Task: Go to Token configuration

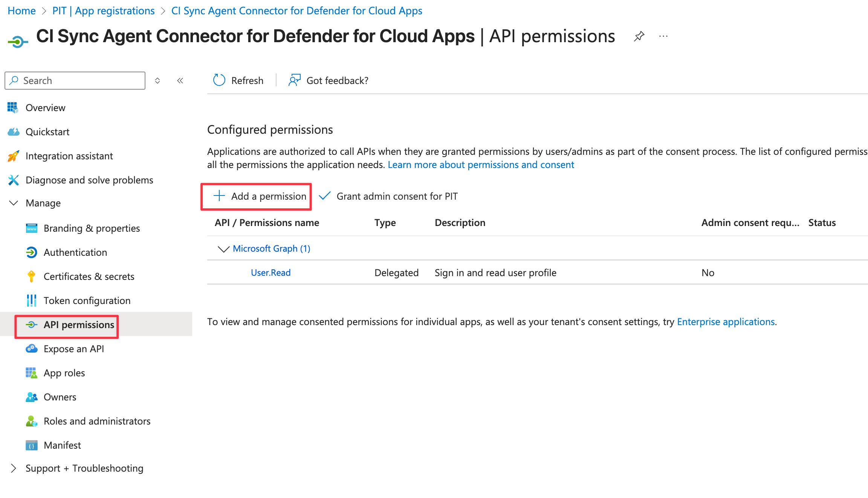Action: (87, 301)
